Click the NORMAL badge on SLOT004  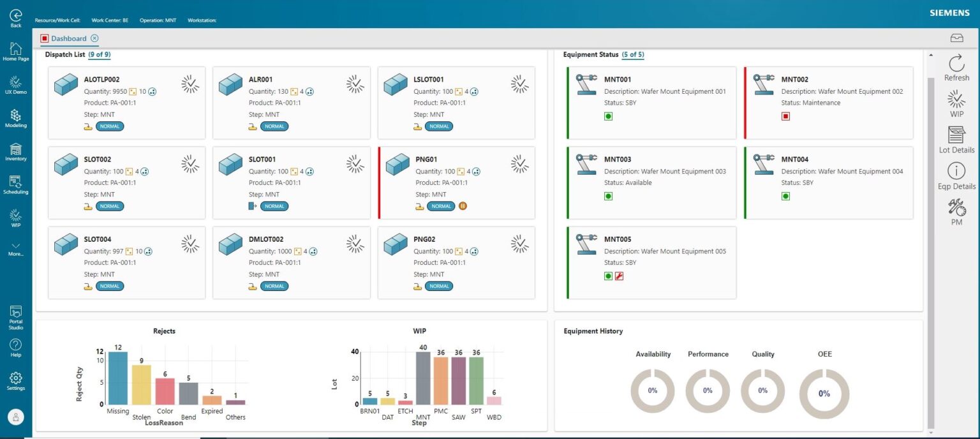point(109,286)
